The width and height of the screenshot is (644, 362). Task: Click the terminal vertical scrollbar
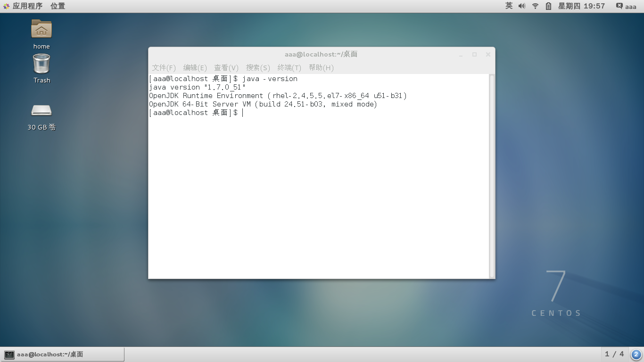(x=492, y=176)
